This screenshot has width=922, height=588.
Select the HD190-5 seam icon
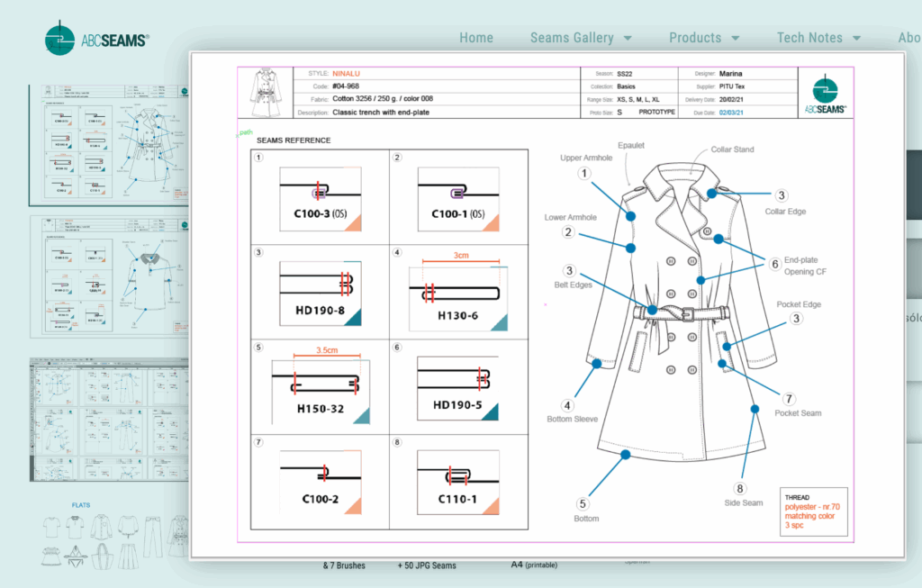tap(458, 387)
